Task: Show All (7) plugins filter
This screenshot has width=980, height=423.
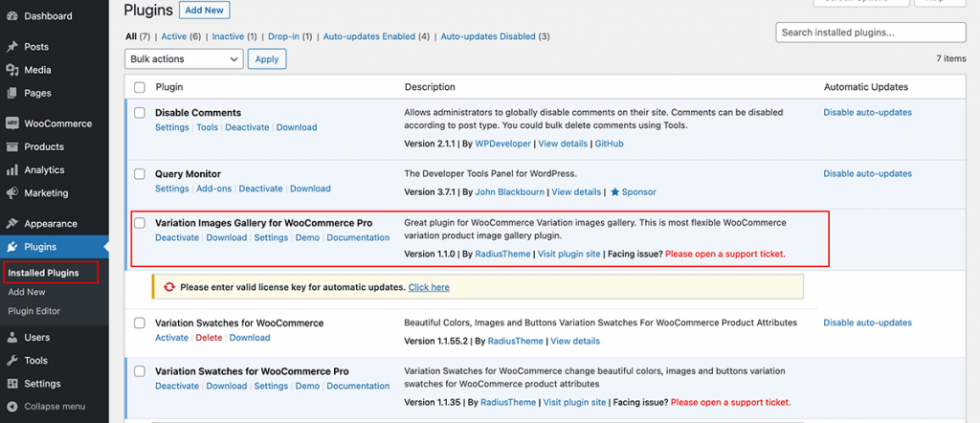Action: [138, 36]
